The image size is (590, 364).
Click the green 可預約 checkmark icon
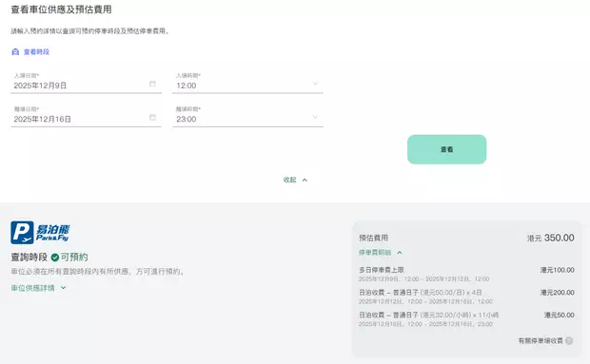click(55, 258)
